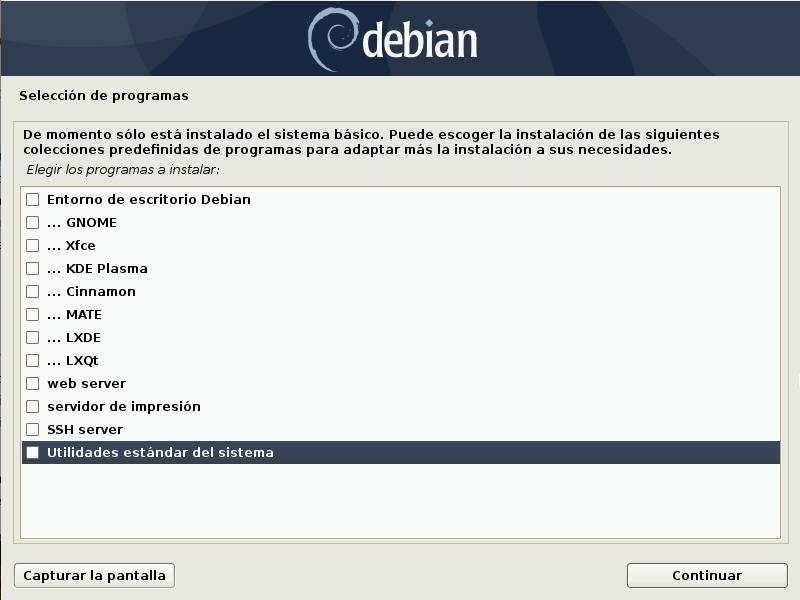The height and width of the screenshot is (600, 800).
Task: Click the highlighted Utilidades estándar row text
Action: click(x=160, y=453)
